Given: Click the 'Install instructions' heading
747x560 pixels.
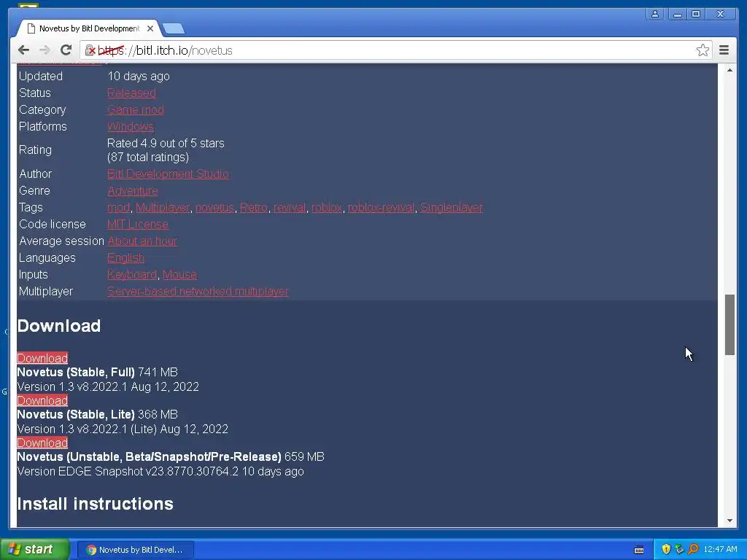Looking at the screenshot, I should tap(96, 504).
